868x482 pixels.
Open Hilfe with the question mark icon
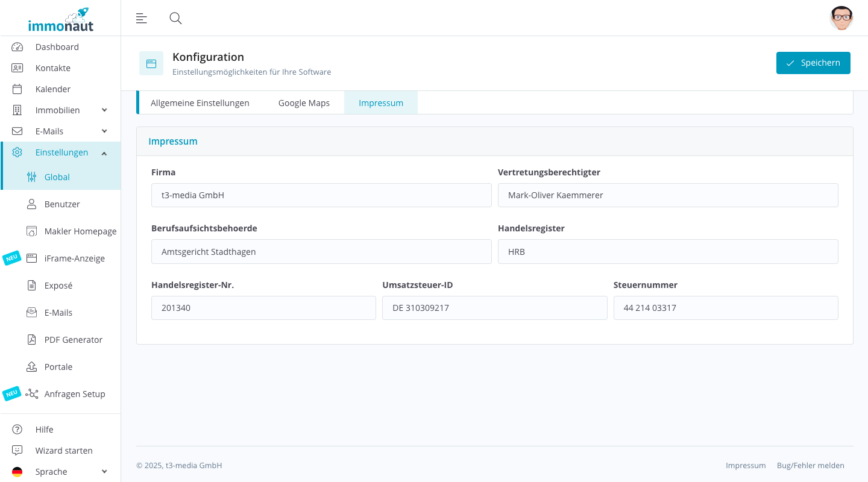point(17,429)
